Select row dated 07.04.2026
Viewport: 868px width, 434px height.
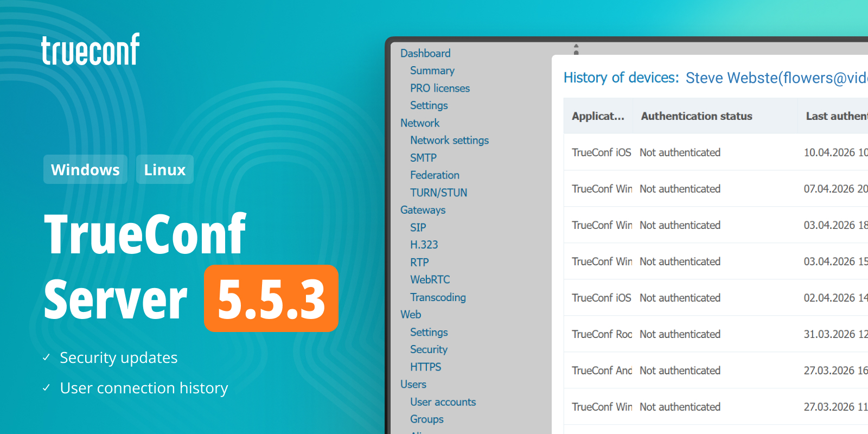coord(716,189)
